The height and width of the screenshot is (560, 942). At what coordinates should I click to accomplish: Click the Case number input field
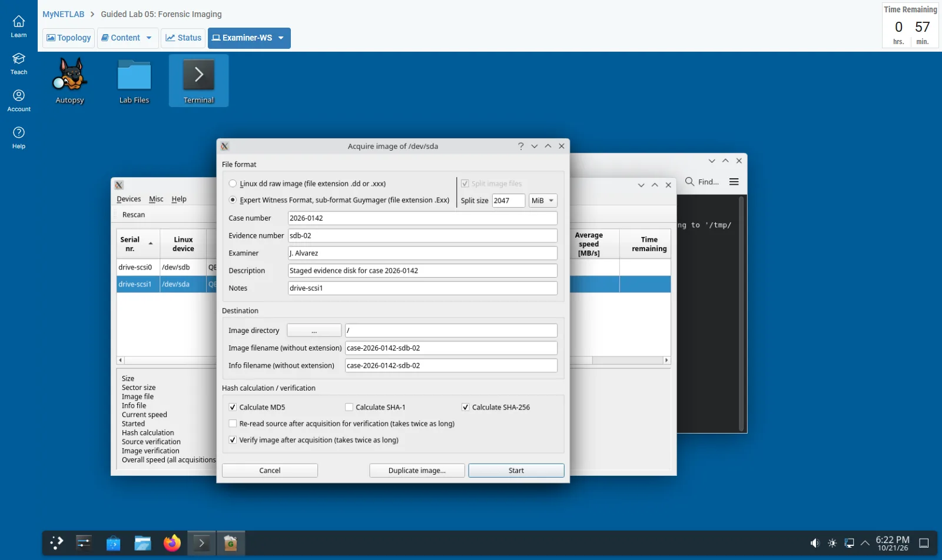[x=423, y=218]
